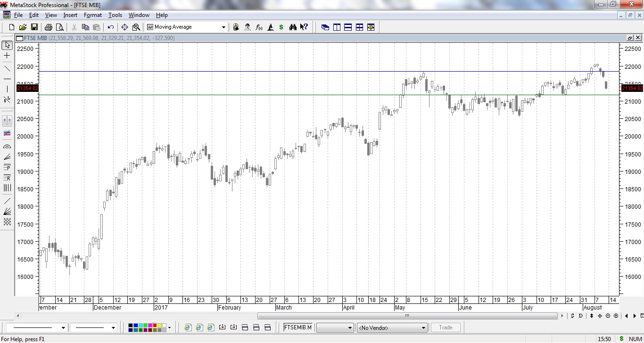
Task: Cascade windows using the toolbar icon
Action: [325, 27]
